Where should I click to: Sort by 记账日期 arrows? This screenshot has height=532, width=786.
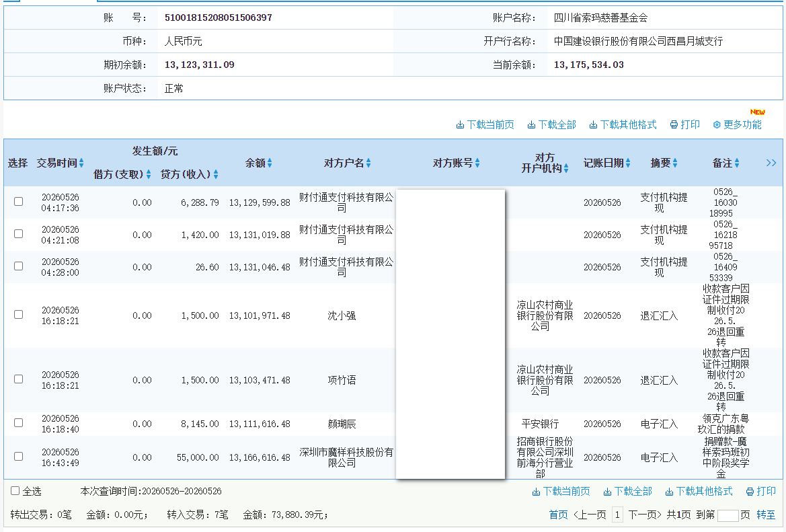[627, 163]
